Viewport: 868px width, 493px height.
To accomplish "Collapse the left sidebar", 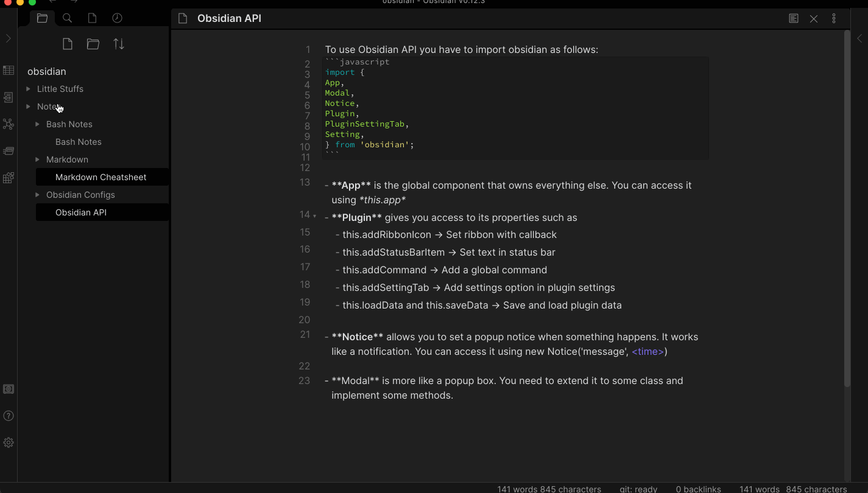I will 9,38.
